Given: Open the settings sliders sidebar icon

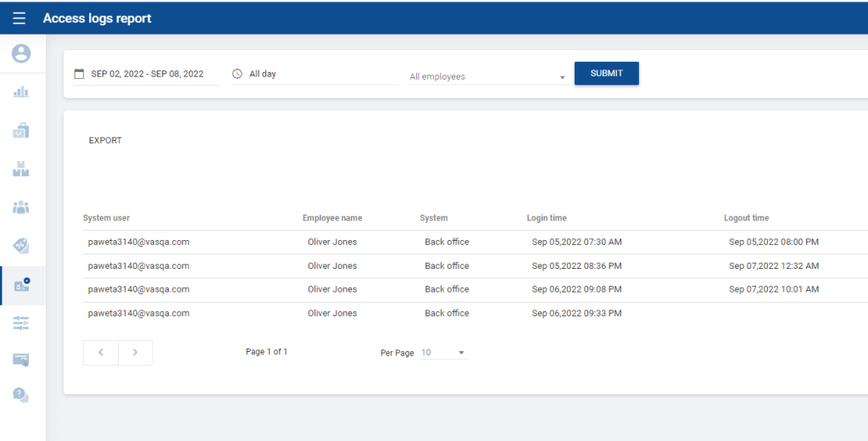Looking at the screenshot, I should tap(21, 323).
